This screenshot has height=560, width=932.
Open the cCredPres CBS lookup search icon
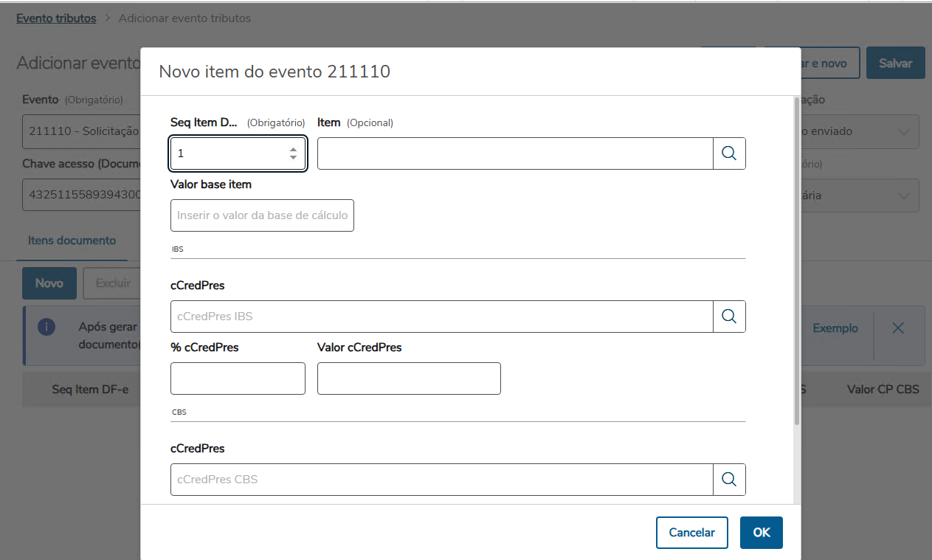(729, 480)
